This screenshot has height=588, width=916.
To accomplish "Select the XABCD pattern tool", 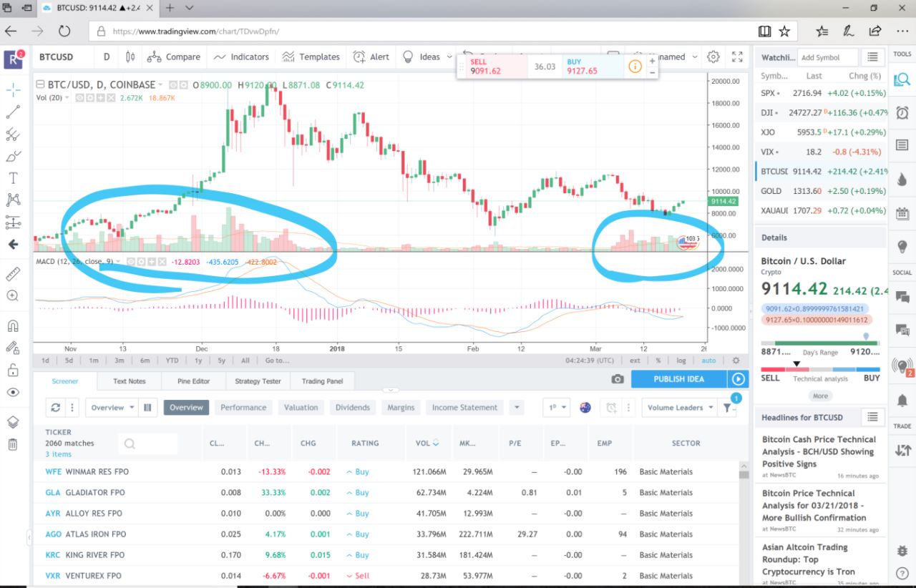I will [x=13, y=200].
